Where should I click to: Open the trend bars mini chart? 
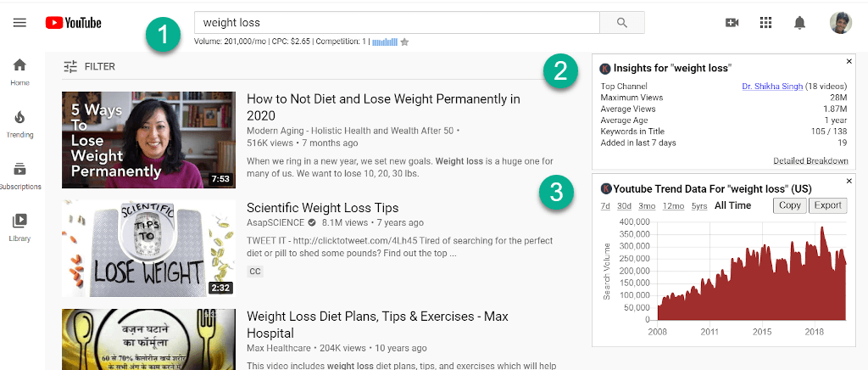coord(385,42)
